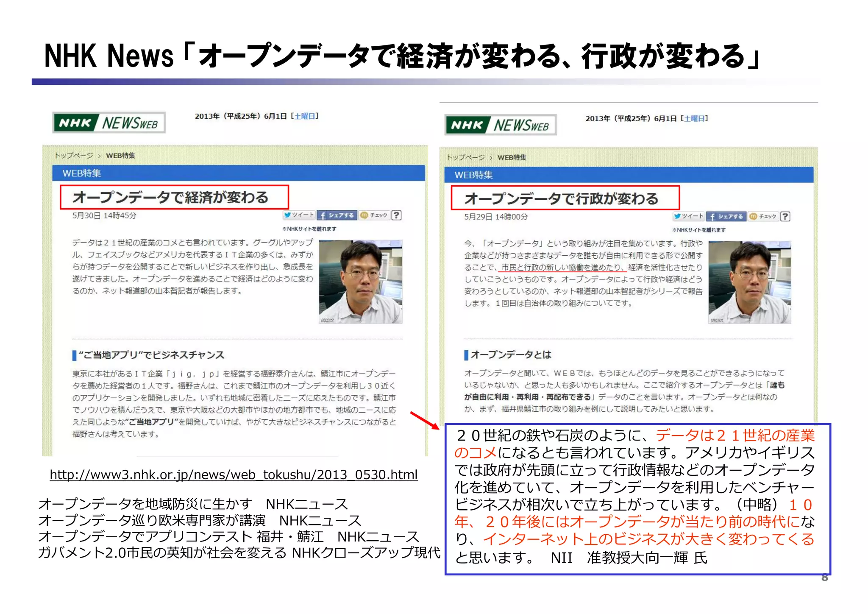Click the ※NHKサイトを離れます note in left article
Screen dimensions: 868x614
tap(309, 229)
